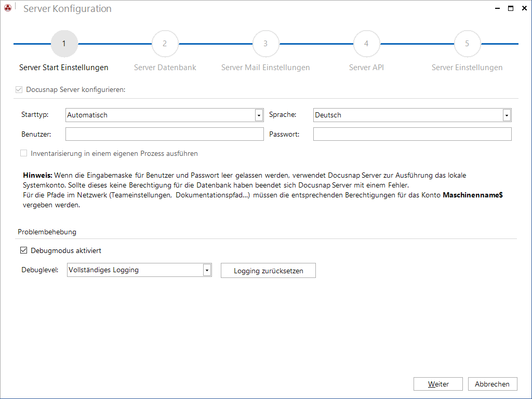Enable Inventarisierung in eigenem Prozess checkbox
Screen dimensions: 532x399
coord(23,153)
